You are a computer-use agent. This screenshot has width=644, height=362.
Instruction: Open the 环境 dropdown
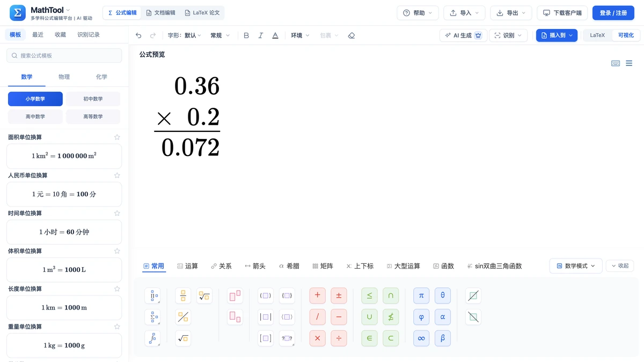click(x=300, y=35)
